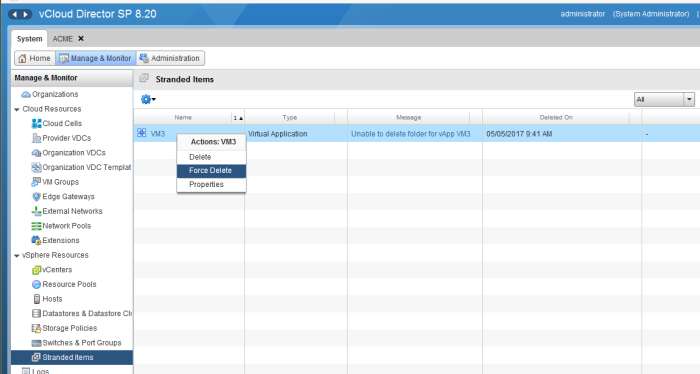Click the Administration users icon

click(x=144, y=58)
